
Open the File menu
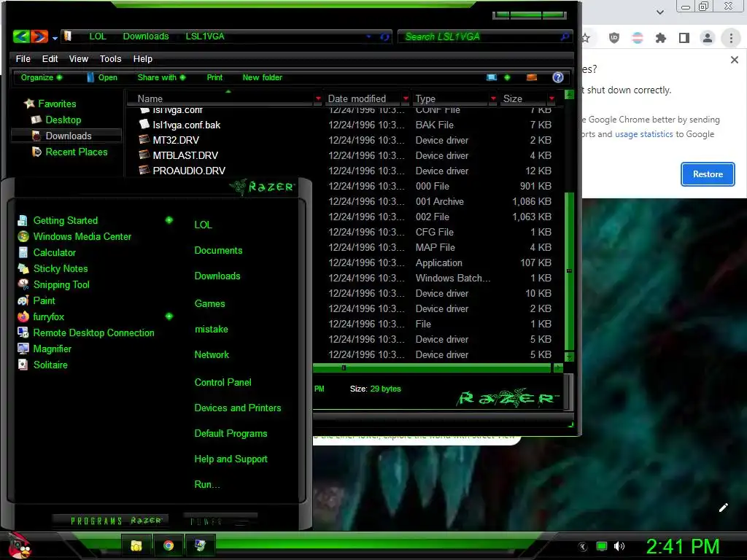(23, 58)
